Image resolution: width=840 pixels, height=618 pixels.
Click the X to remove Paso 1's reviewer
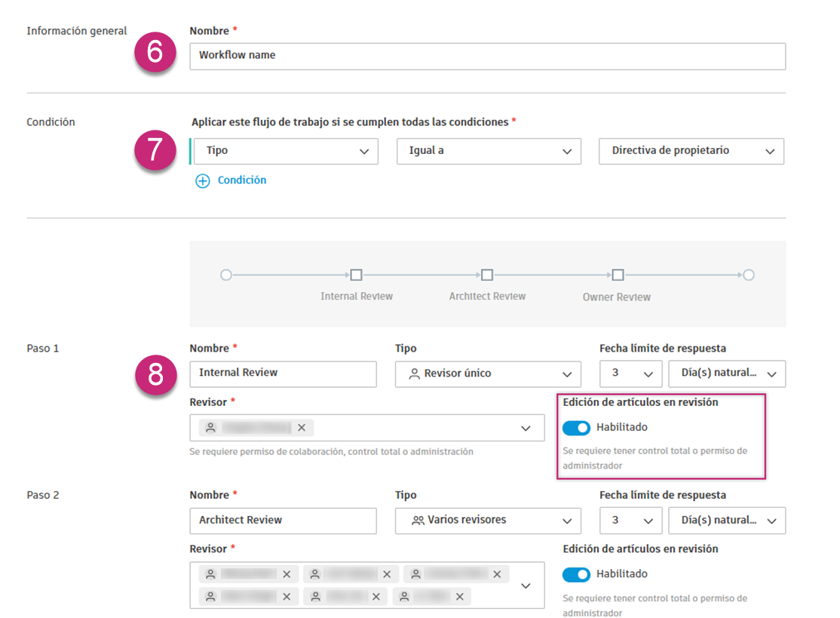(x=302, y=427)
